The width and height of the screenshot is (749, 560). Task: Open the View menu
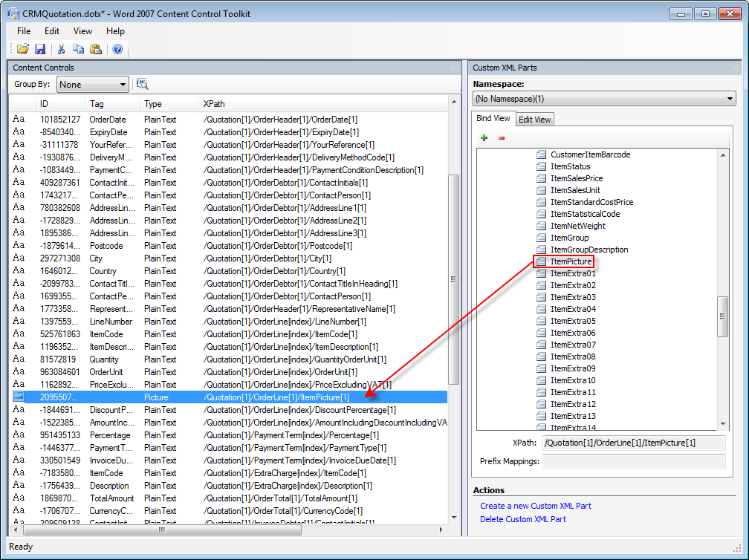tap(82, 31)
